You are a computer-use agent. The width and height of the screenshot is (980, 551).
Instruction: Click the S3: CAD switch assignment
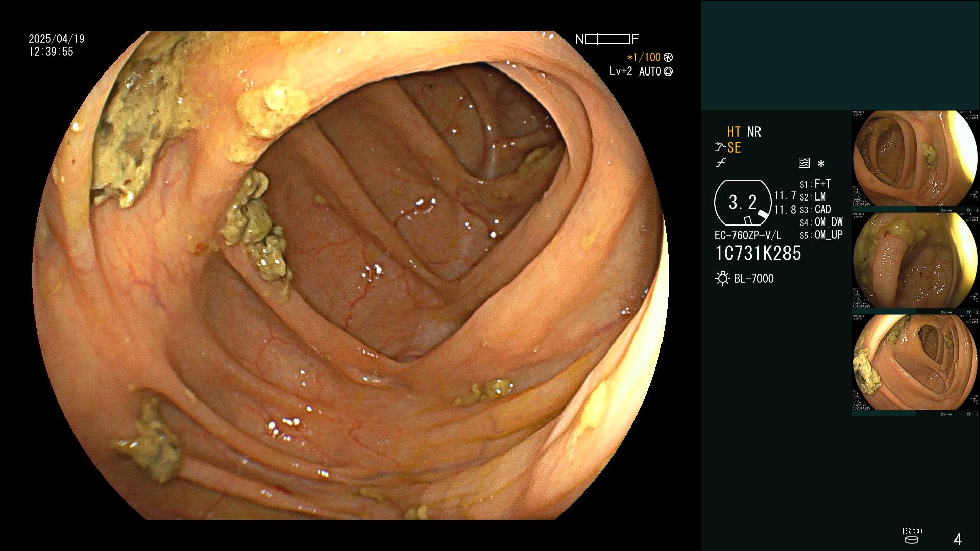coord(815,209)
